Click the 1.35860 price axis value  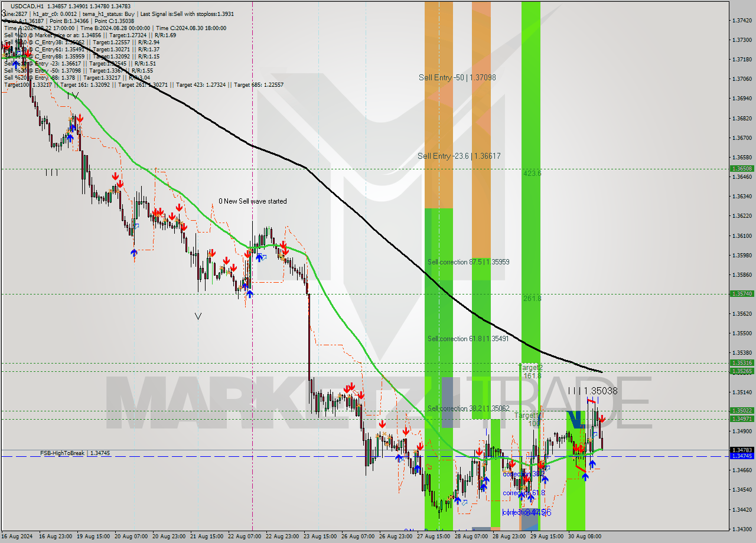tap(741, 274)
